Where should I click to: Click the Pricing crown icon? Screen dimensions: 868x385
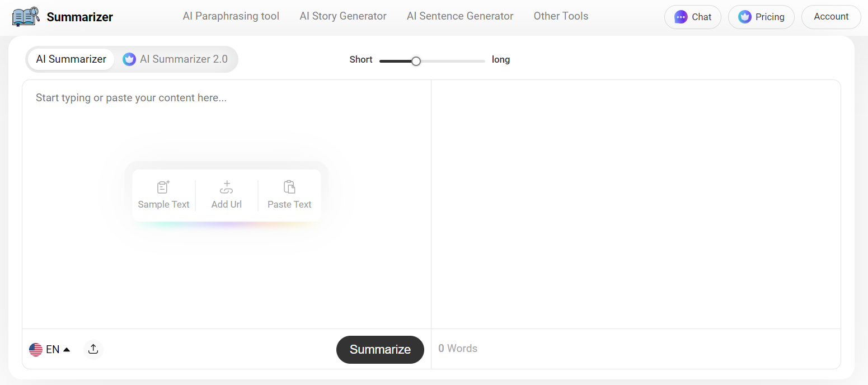[x=744, y=17]
